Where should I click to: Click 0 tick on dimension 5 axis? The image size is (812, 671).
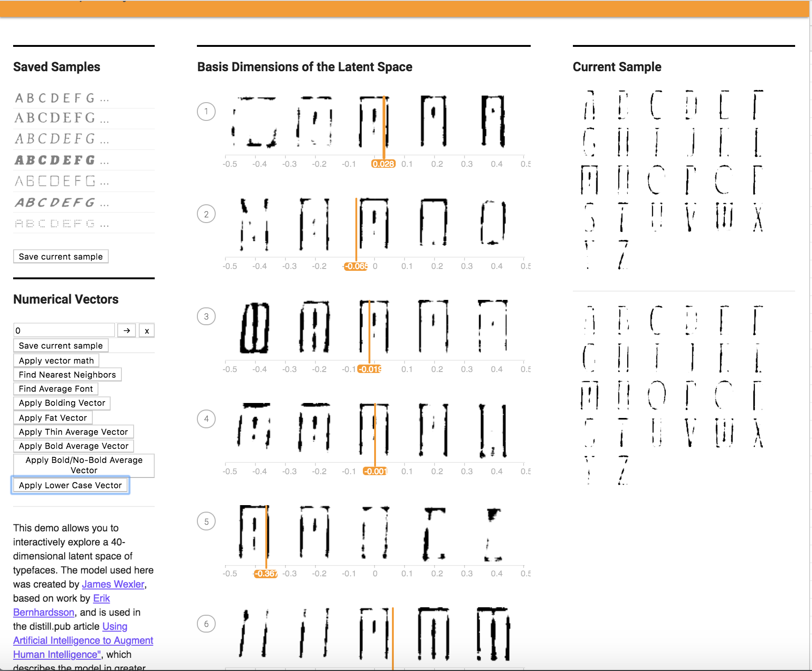[x=375, y=574]
